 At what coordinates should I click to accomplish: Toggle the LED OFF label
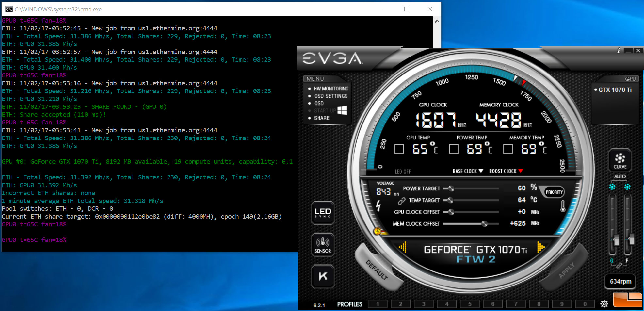click(403, 172)
